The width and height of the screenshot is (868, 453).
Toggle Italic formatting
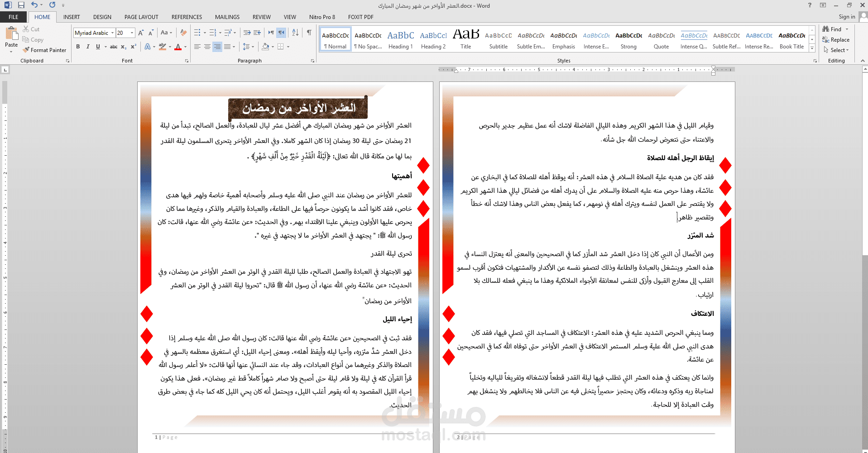(x=88, y=47)
